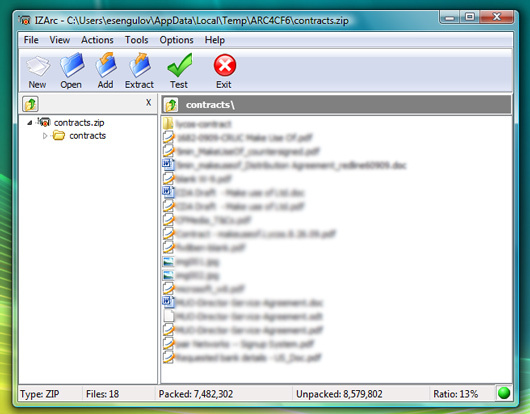The image size is (530, 414).
Task: Run the archive Test checkmark icon
Action: point(179,65)
